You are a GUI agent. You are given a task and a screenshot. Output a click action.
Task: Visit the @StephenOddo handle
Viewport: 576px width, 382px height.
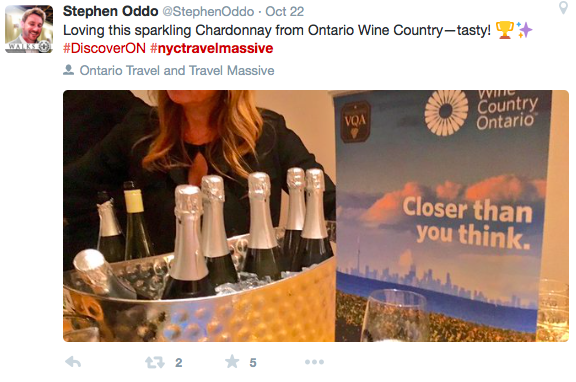208,11
